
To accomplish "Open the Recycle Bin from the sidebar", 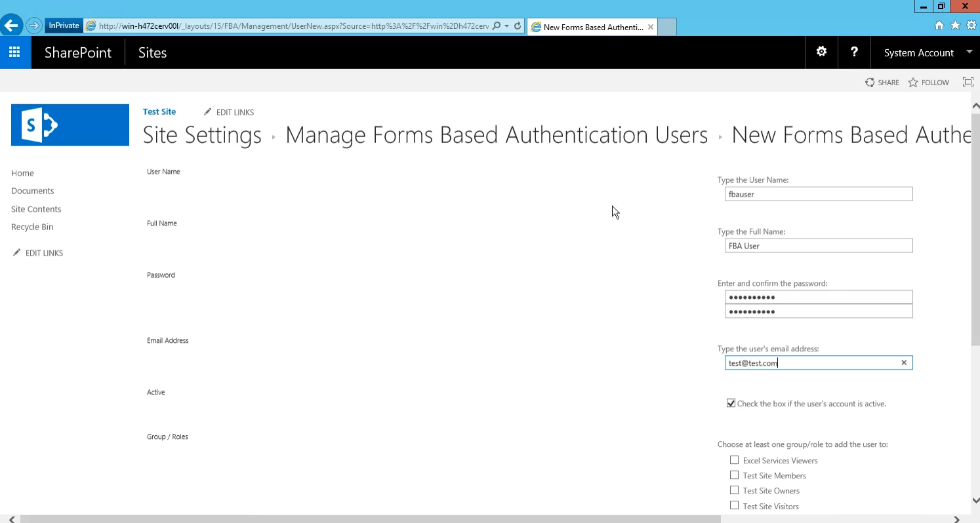I will tap(32, 226).
